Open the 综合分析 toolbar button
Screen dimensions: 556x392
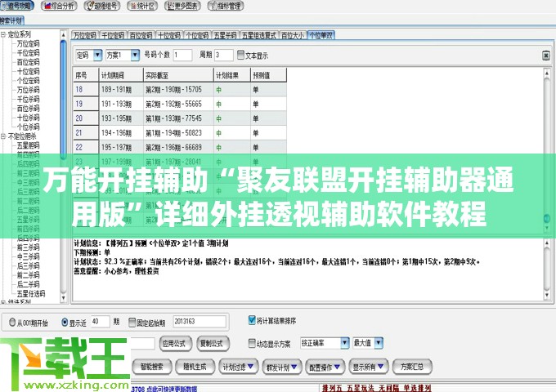[59, 6]
